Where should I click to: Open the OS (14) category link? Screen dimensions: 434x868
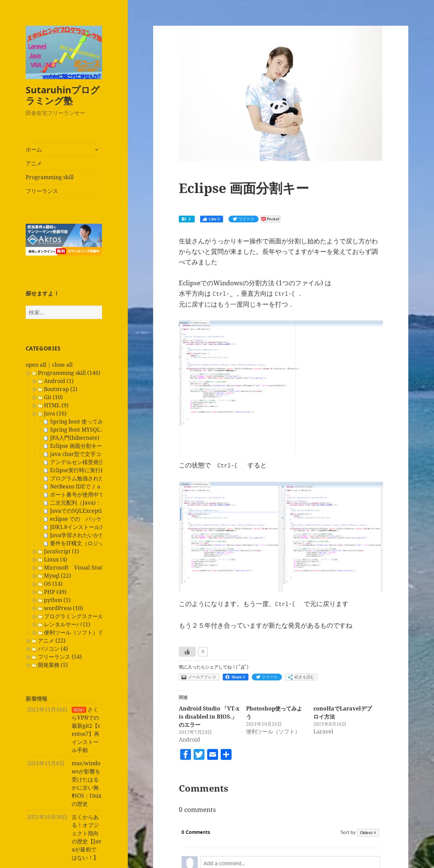click(53, 584)
